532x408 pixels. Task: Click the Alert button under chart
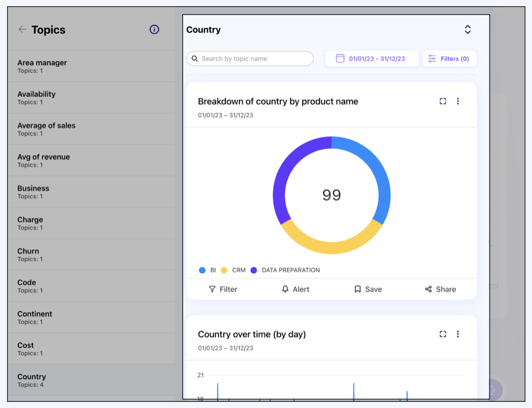tap(295, 289)
